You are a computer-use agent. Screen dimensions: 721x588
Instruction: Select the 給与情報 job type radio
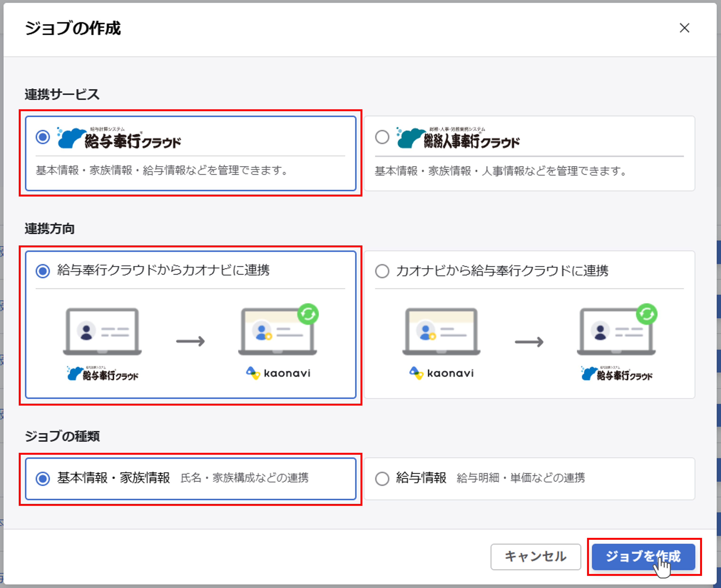(382, 479)
